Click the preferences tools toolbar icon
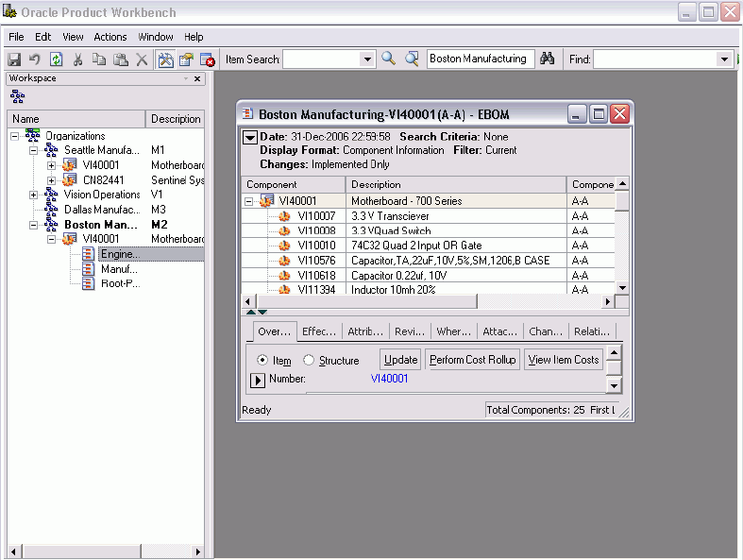Screen dimensions: 743x560 click(x=165, y=59)
